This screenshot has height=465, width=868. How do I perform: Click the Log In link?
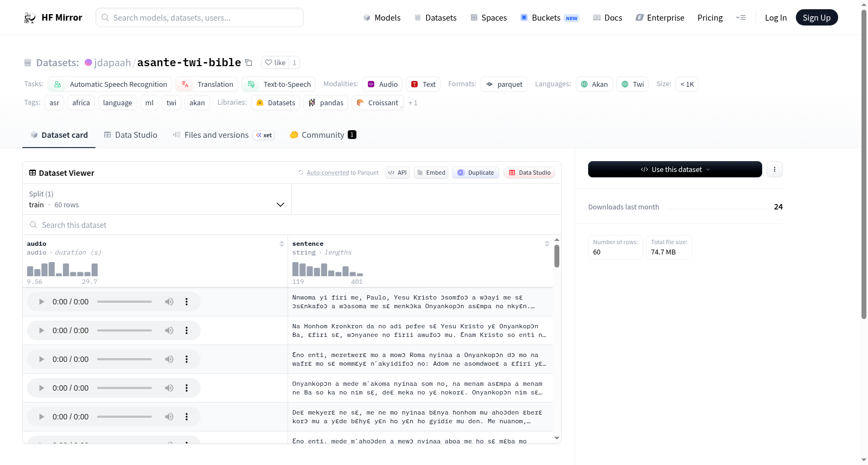tap(776, 17)
